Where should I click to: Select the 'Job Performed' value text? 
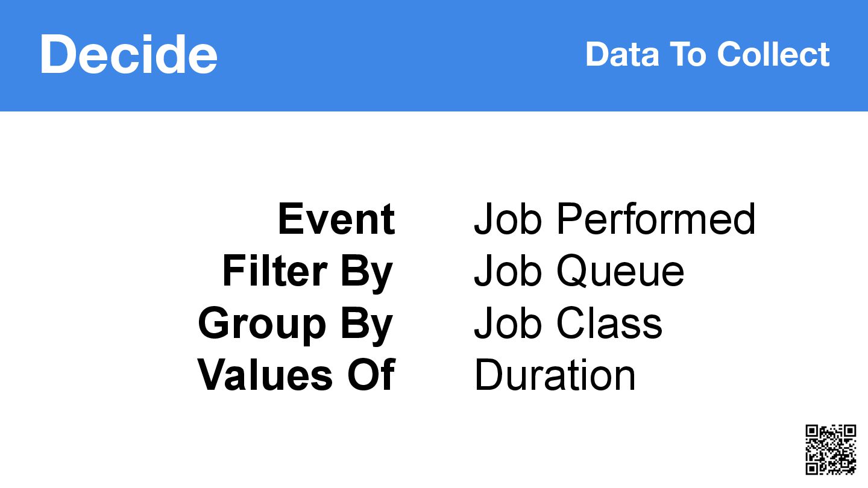click(x=615, y=218)
